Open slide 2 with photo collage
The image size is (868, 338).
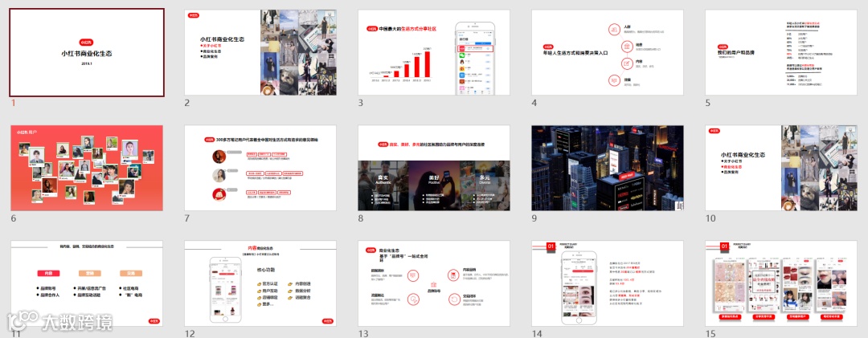[x=260, y=52]
